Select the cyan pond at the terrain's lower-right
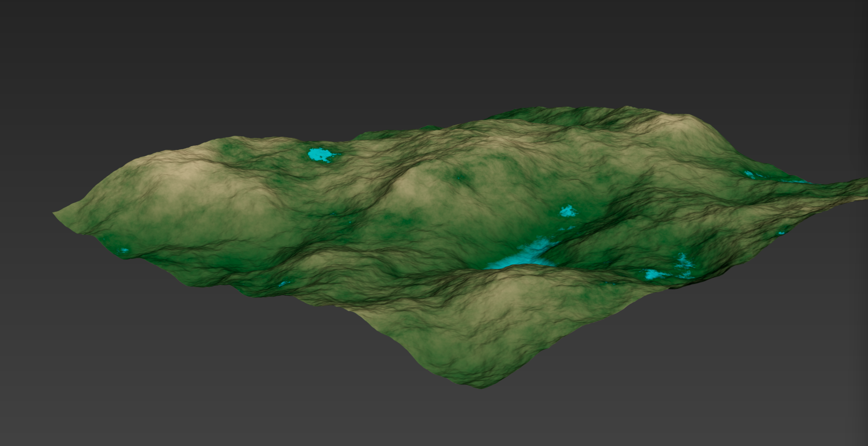 tap(653, 274)
